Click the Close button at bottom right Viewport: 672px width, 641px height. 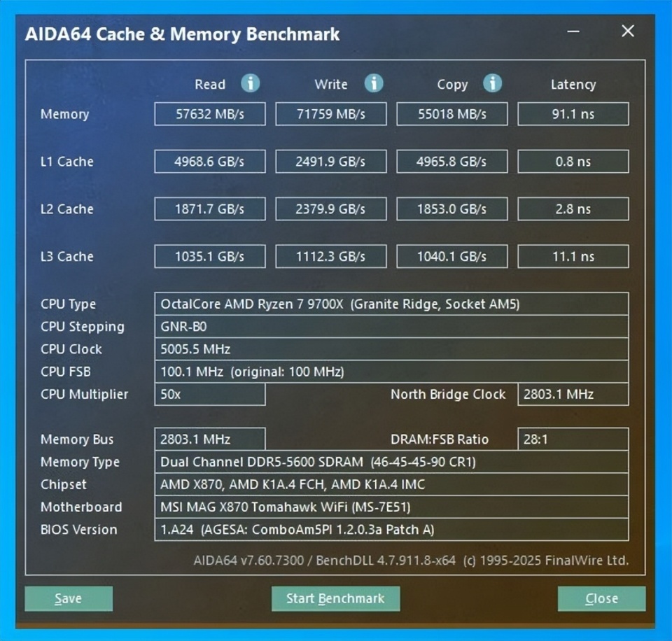point(601,599)
